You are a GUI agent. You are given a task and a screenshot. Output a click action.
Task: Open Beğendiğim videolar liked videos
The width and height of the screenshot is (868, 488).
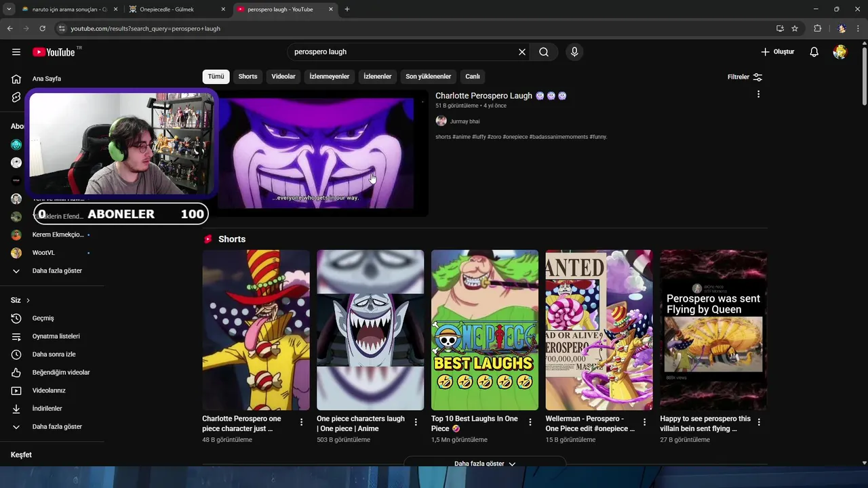point(61,373)
